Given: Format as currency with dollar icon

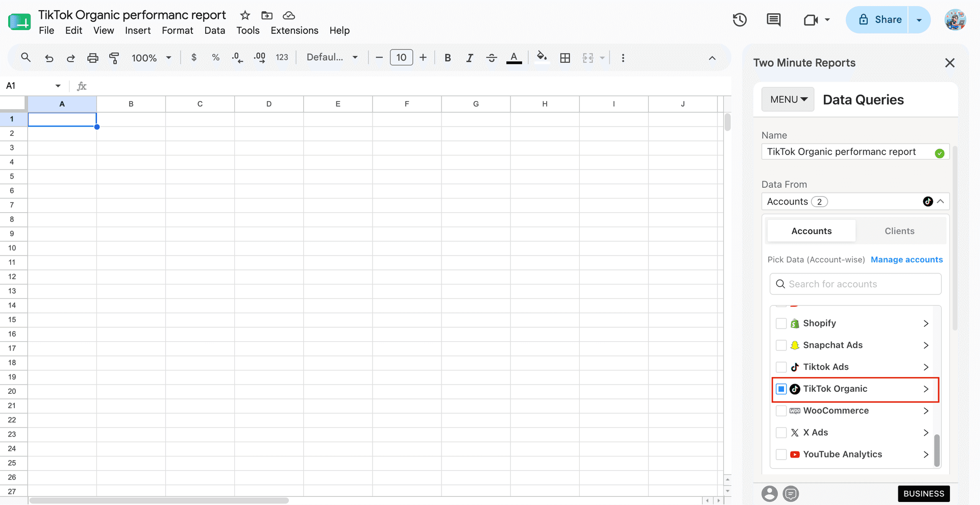Looking at the screenshot, I should (194, 58).
